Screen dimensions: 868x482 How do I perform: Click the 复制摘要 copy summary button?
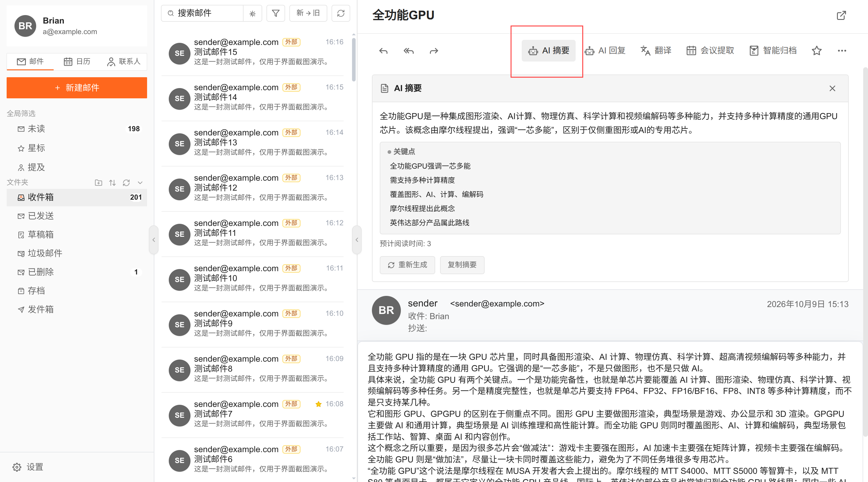click(462, 265)
